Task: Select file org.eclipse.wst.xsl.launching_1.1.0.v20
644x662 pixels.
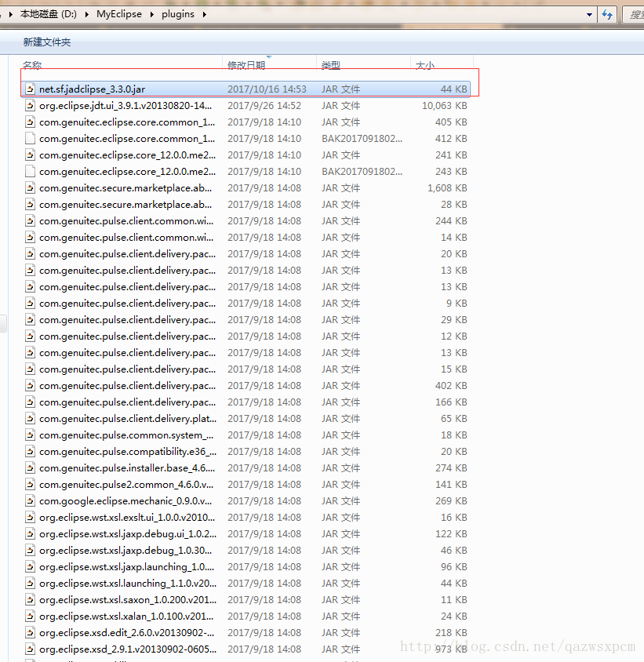Action: pyautogui.click(x=128, y=583)
